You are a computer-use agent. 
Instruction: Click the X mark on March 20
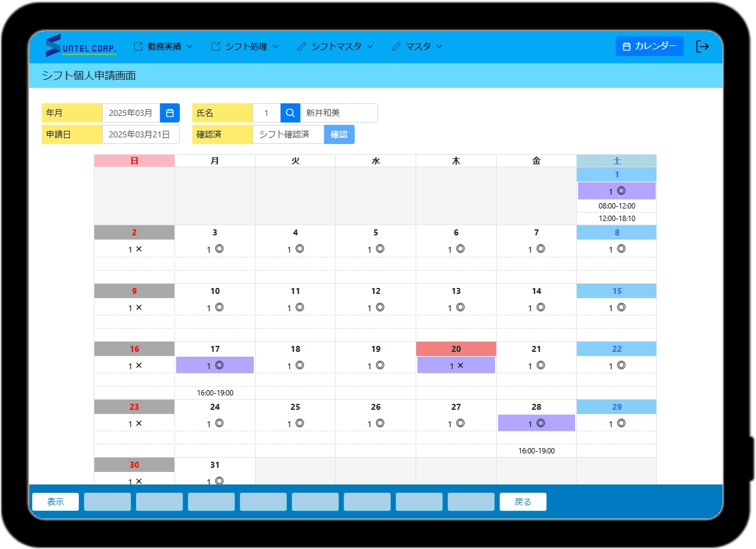[460, 366]
